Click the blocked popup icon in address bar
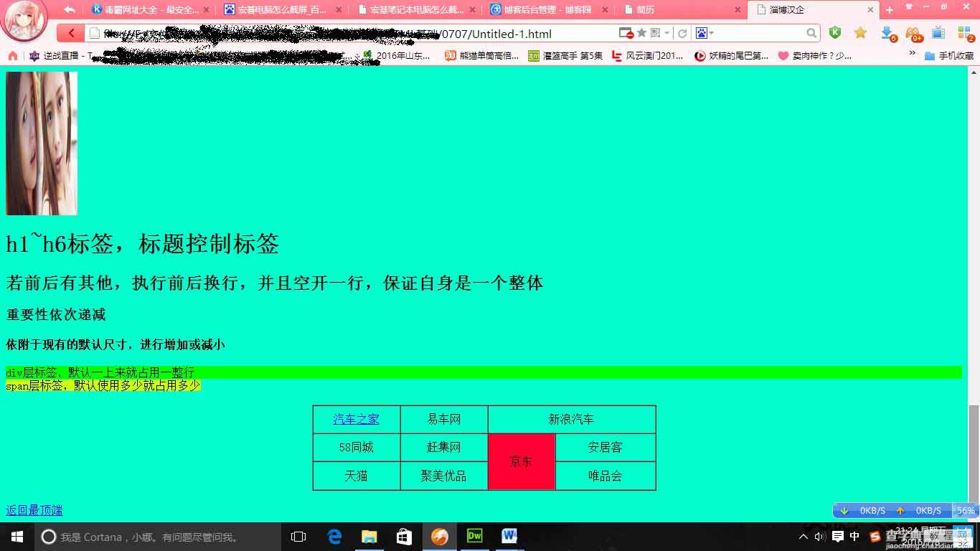The height and width of the screenshot is (551, 980). (626, 33)
